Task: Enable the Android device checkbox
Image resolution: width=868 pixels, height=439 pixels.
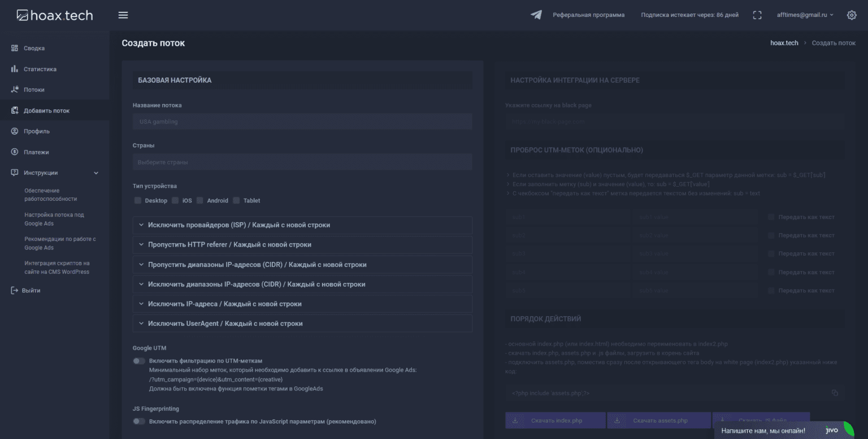Action: click(200, 200)
